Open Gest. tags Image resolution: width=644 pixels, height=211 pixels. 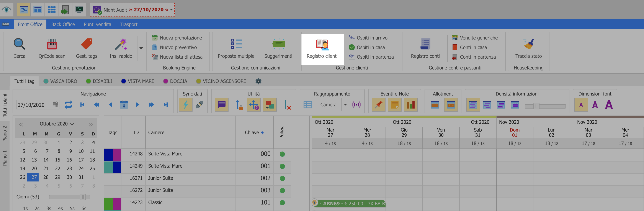pos(87,48)
